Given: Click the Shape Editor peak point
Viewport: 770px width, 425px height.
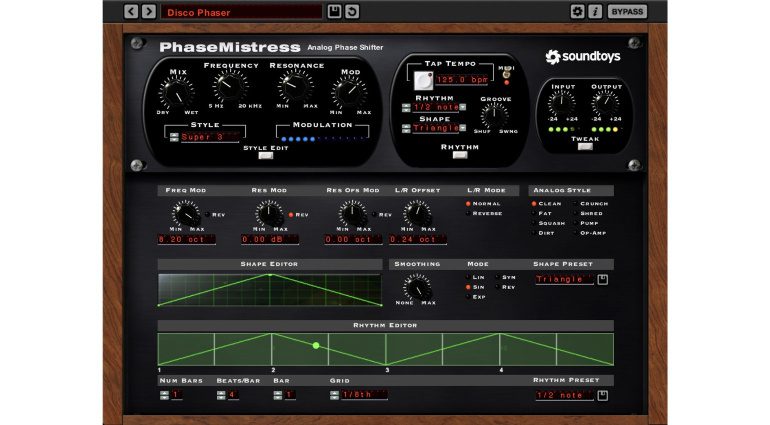Looking at the screenshot, I should point(270,275).
